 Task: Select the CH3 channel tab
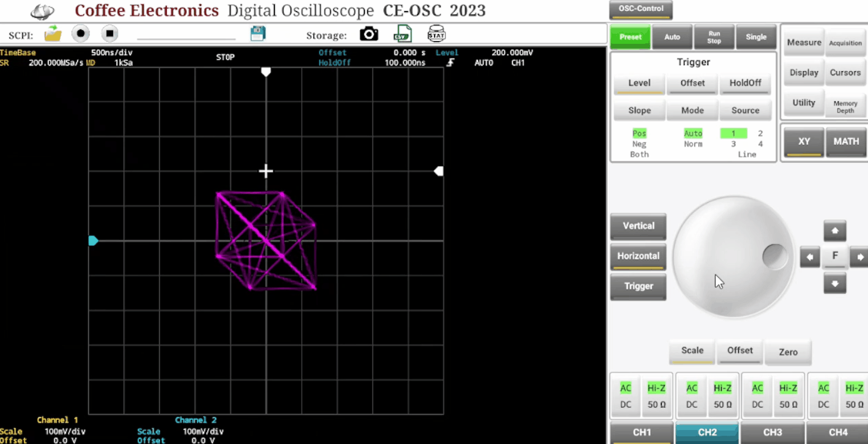772,432
